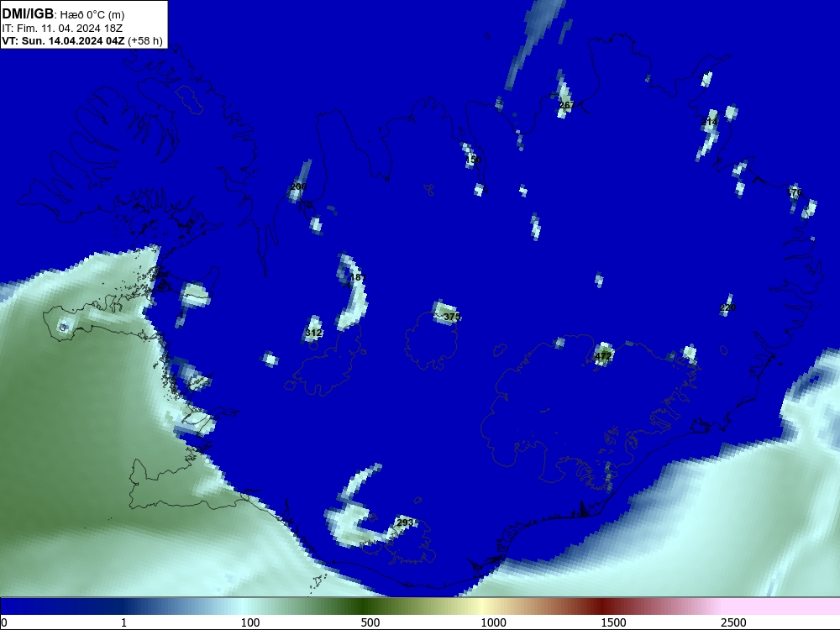Viewport: 840px width, 630px height.
Task: Click the map value label 375
Action: (x=452, y=317)
